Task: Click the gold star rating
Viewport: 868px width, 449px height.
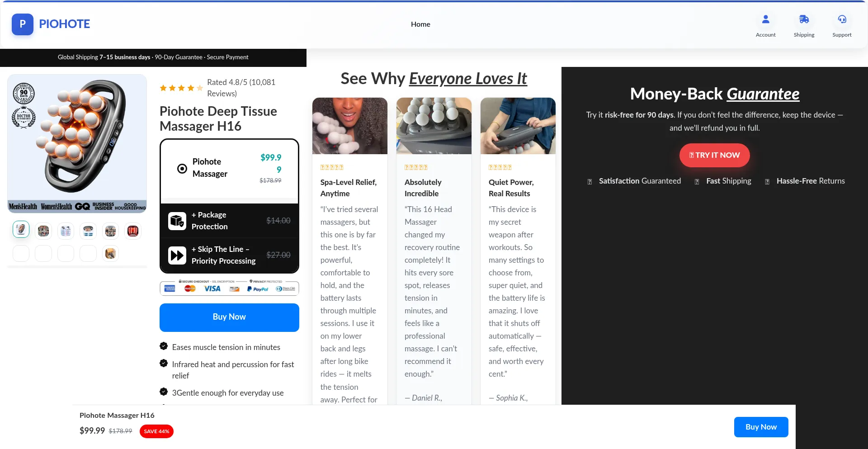Action: click(181, 88)
